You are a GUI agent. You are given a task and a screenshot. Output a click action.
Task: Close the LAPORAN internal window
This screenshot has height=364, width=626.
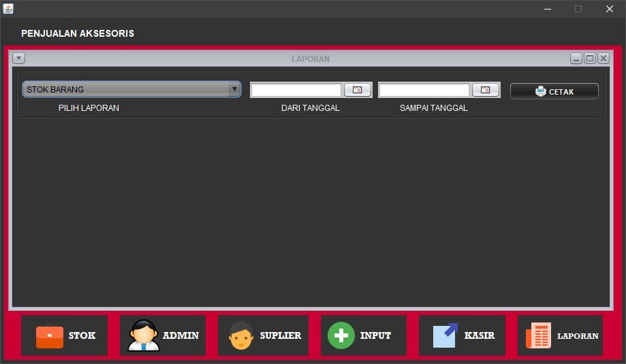(604, 59)
